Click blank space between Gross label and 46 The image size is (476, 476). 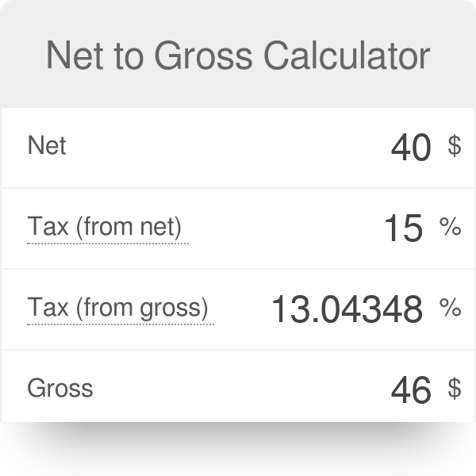pos(238,389)
